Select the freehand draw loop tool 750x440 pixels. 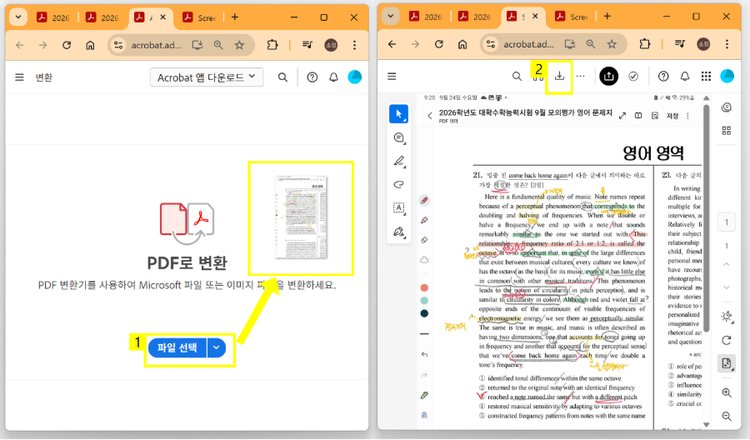coord(399,184)
